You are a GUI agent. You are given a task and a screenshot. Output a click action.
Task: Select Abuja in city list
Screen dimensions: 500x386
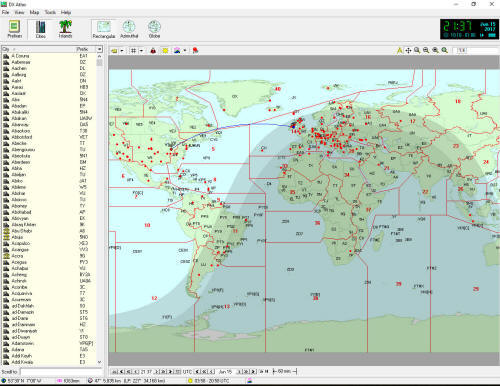click(49, 237)
